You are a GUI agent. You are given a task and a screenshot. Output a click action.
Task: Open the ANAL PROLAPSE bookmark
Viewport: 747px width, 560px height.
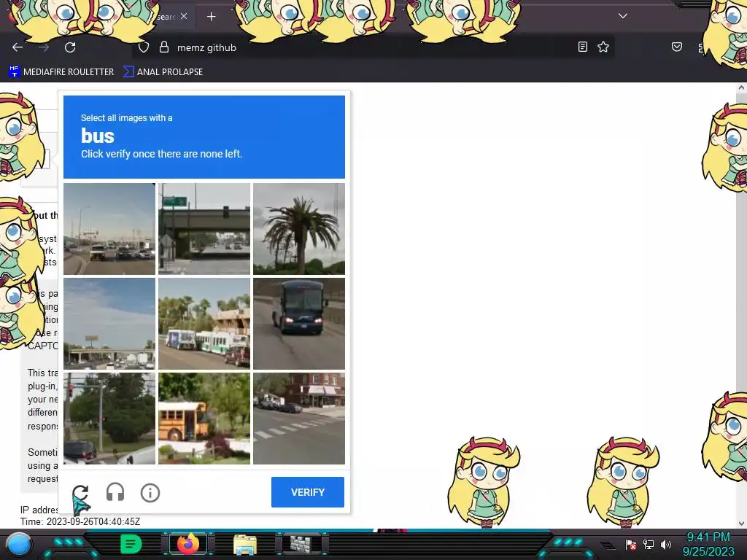click(x=163, y=72)
